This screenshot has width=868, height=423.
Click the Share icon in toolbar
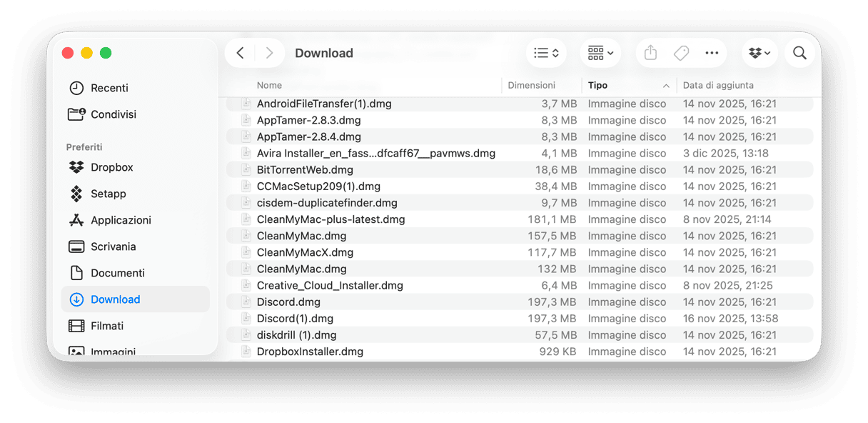tap(650, 53)
